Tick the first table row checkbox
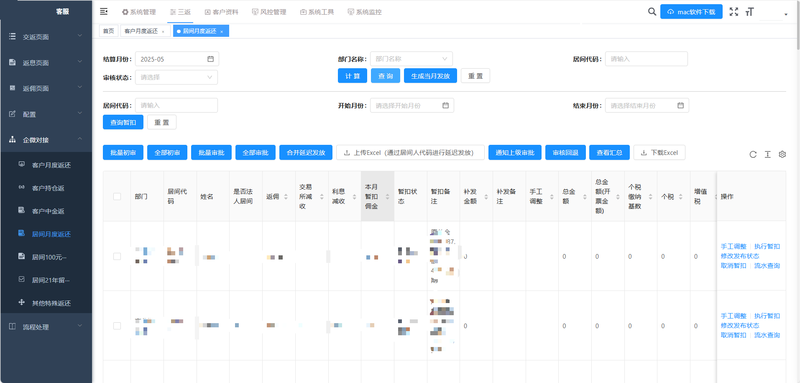Screen dimensions: 800x383 coord(117,257)
